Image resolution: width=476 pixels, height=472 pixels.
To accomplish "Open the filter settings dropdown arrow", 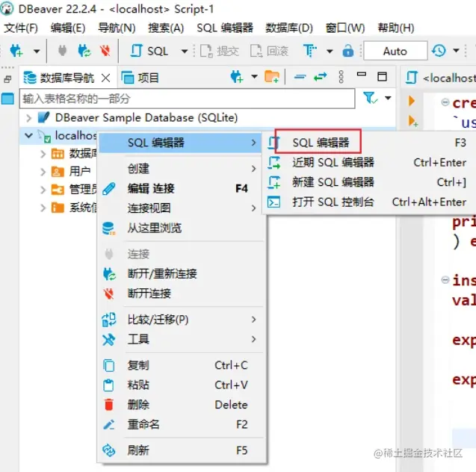I will 388,98.
